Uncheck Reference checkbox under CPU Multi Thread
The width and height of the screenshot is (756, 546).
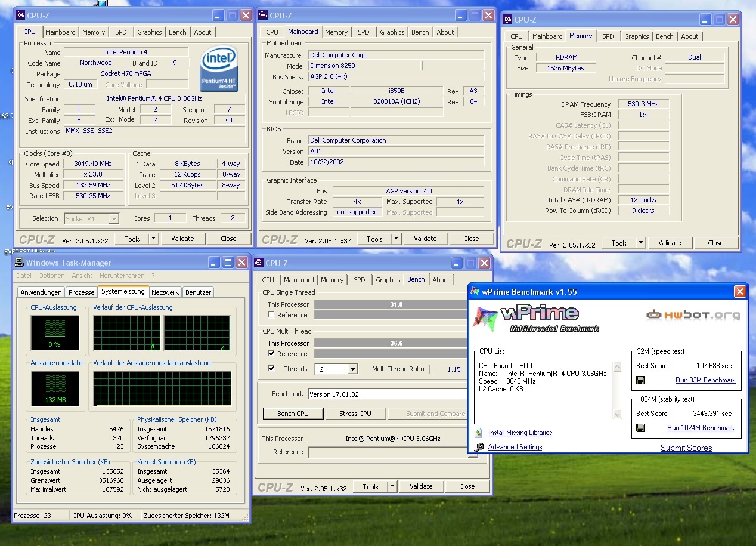(x=272, y=354)
